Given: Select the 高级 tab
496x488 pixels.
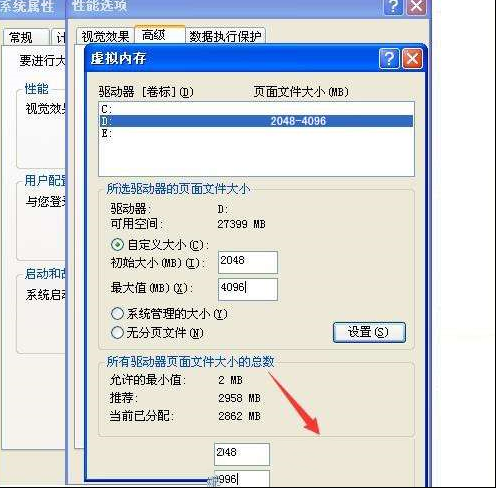Looking at the screenshot, I should (x=160, y=35).
